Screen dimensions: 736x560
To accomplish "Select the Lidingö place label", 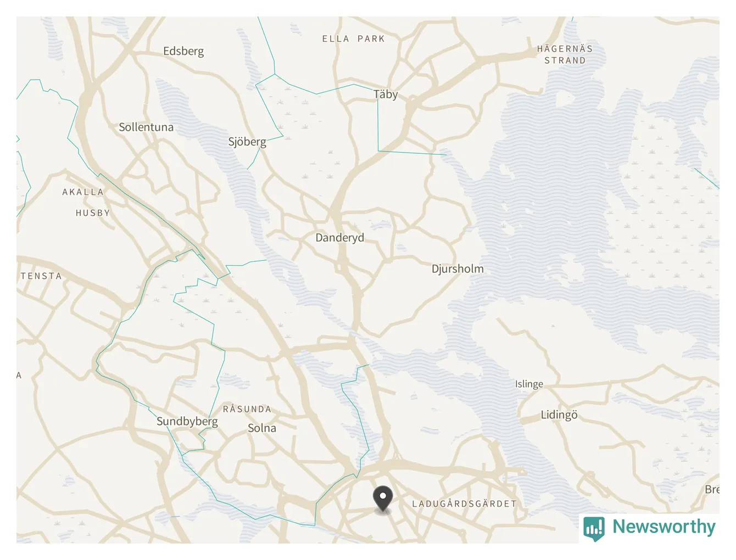I will point(559,415).
